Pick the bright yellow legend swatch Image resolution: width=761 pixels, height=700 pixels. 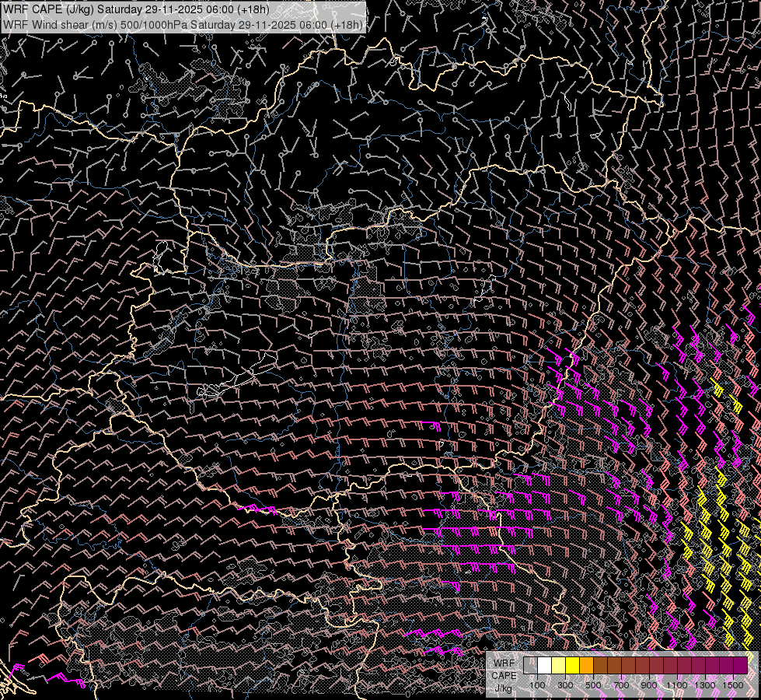[x=573, y=666]
